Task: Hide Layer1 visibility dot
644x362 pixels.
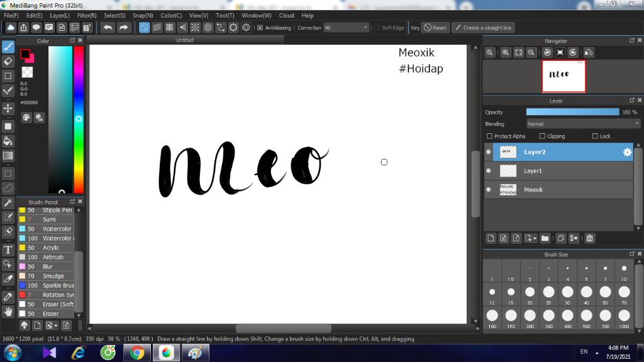Action: pos(488,171)
